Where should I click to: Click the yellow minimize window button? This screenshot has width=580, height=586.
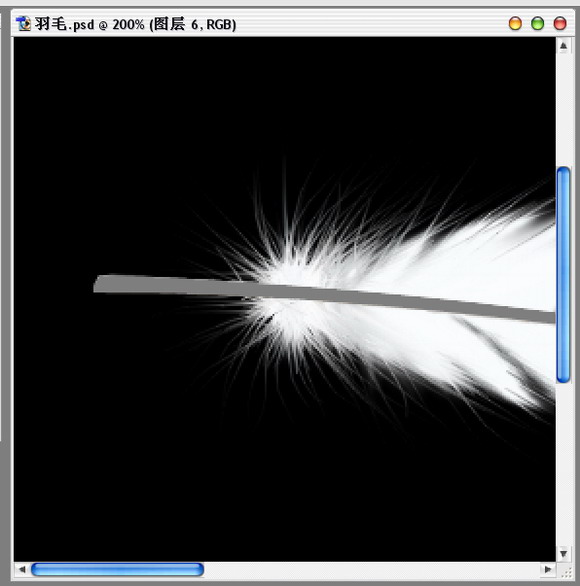click(515, 24)
